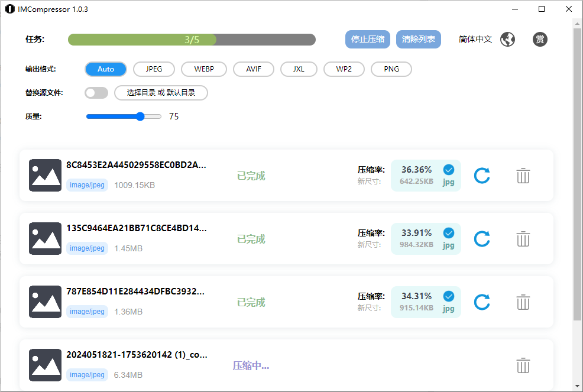Toggle the 替换源文件 switch
Image resolution: width=583 pixels, height=392 pixels.
point(96,93)
